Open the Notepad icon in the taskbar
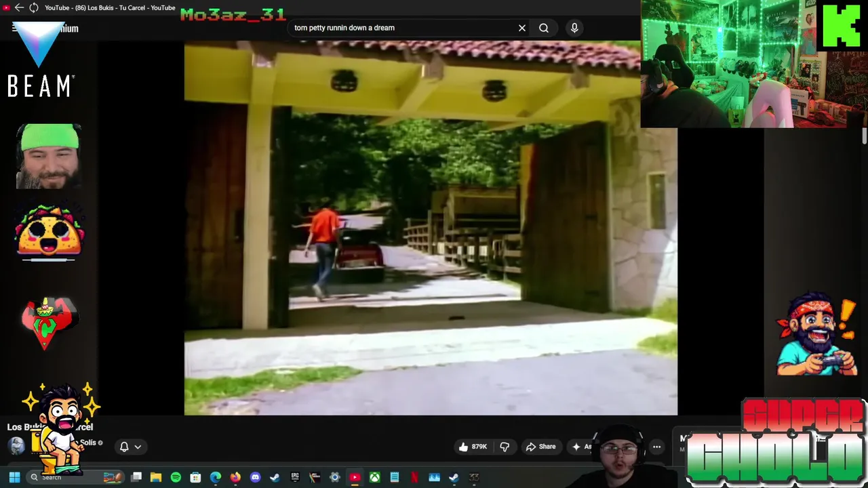The height and width of the screenshot is (488, 868). (394, 477)
